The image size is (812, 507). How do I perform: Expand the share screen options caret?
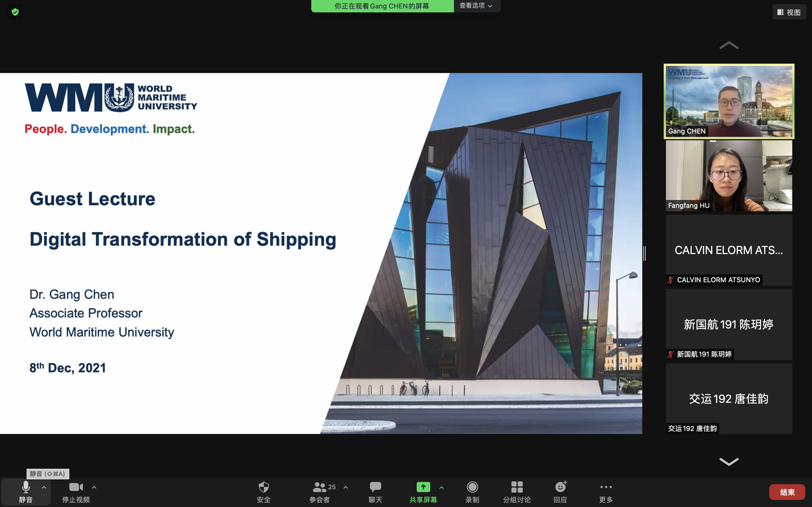click(x=442, y=488)
